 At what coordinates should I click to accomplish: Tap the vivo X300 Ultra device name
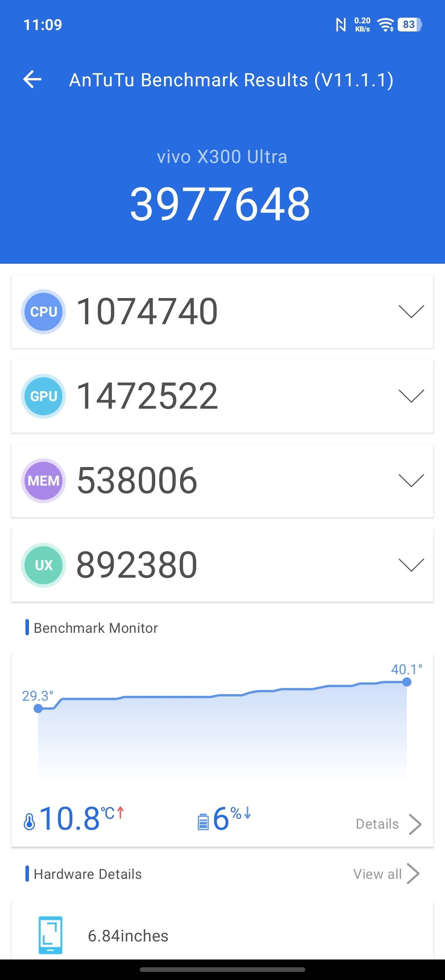[x=222, y=157]
